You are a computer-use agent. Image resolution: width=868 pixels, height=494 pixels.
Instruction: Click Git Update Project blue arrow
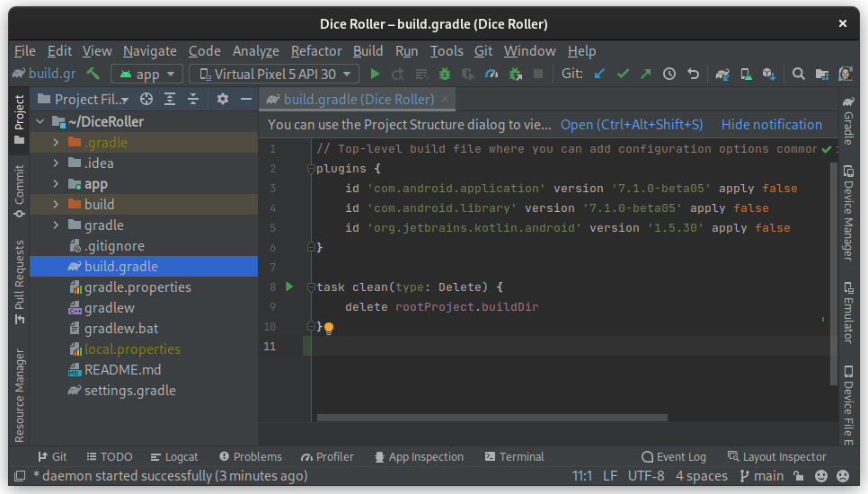point(599,74)
